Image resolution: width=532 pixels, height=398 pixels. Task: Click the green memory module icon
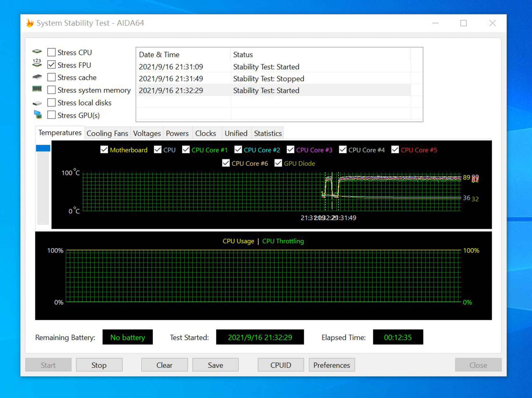[x=37, y=89]
